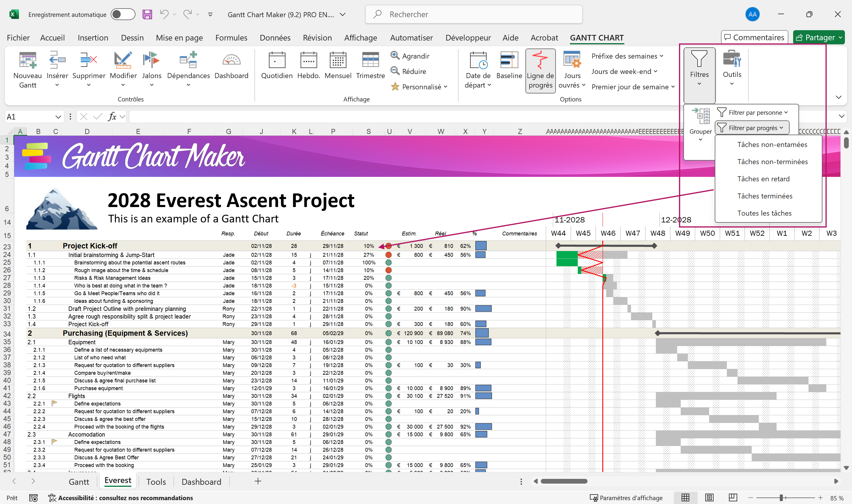Click the zoom slider handle
This screenshot has height=504, width=852.
tap(781, 497)
